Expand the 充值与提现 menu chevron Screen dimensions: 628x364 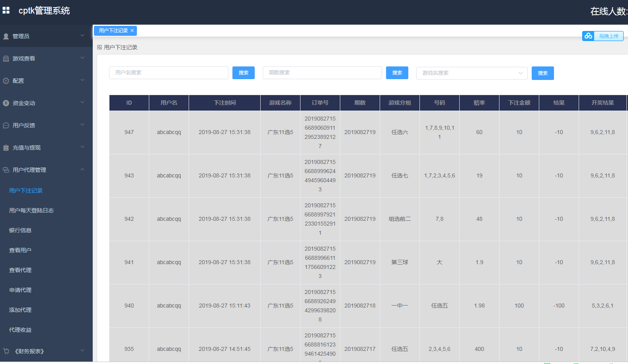82,147
